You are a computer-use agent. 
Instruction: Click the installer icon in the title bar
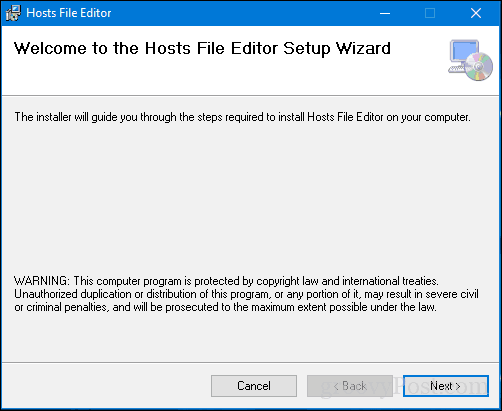tap(13, 13)
